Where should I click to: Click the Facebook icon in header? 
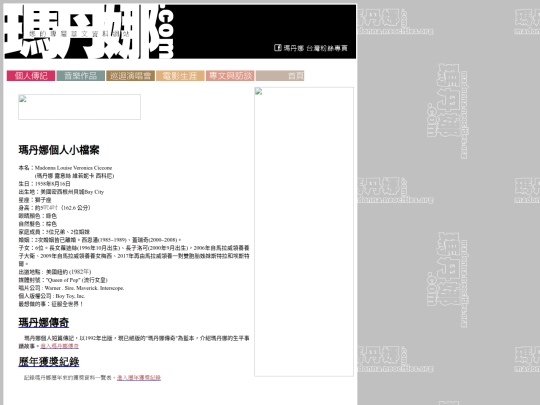[278, 48]
